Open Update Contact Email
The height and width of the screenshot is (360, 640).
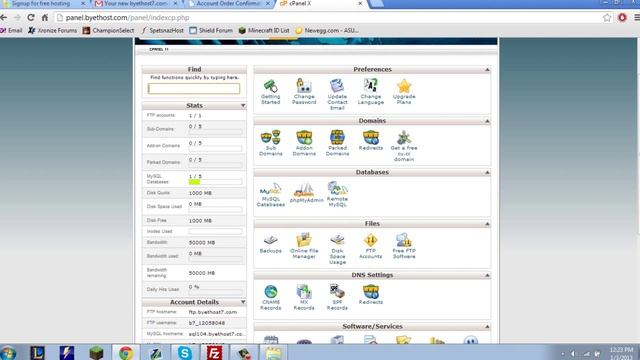coord(337,94)
